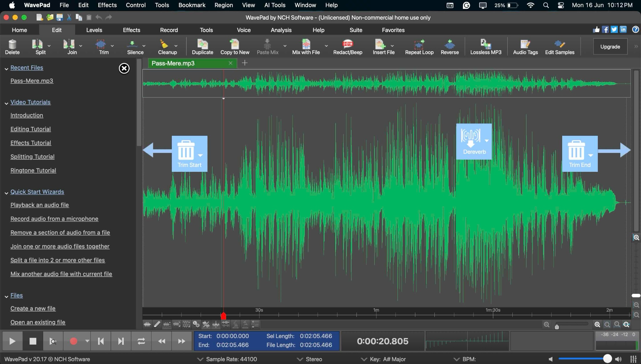Click the Silence tool icon
Viewport: 641px width, 364px height.
tap(132, 44)
